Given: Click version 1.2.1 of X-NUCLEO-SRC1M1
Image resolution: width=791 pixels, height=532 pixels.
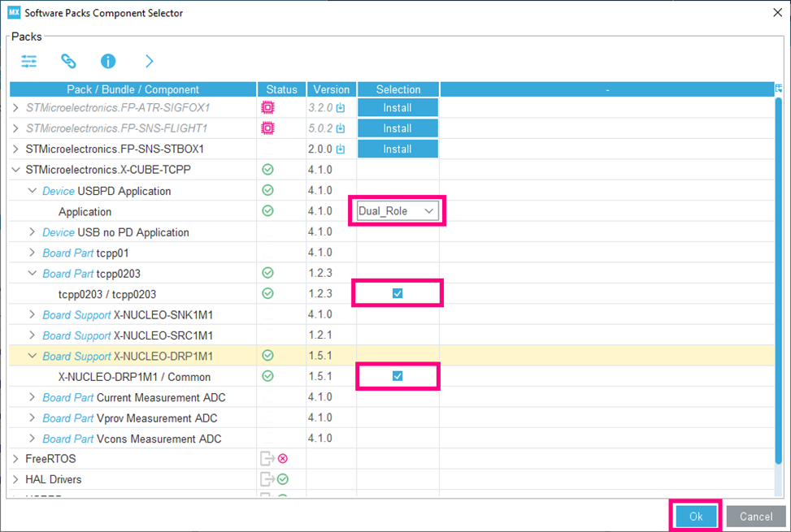Looking at the screenshot, I should (320, 335).
